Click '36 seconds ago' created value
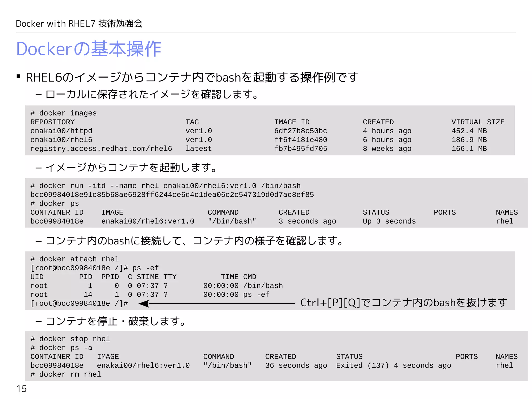The height and width of the screenshot is (399, 532). 296,365
